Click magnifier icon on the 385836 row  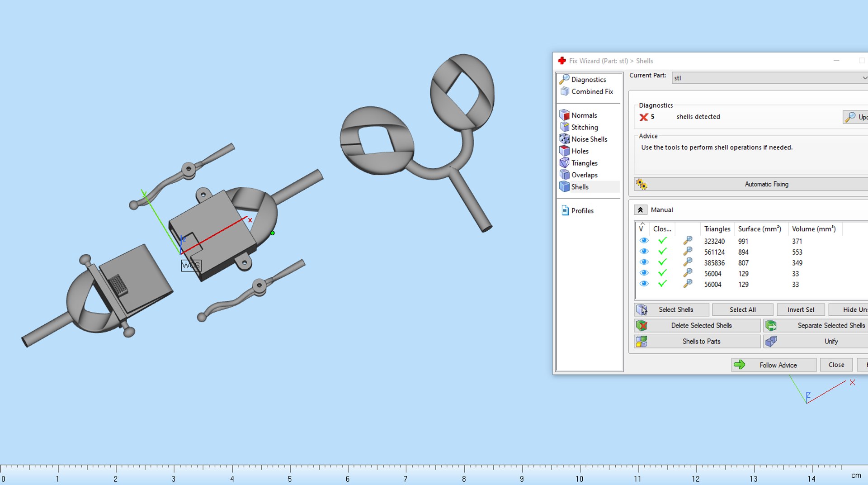pyautogui.click(x=688, y=262)
